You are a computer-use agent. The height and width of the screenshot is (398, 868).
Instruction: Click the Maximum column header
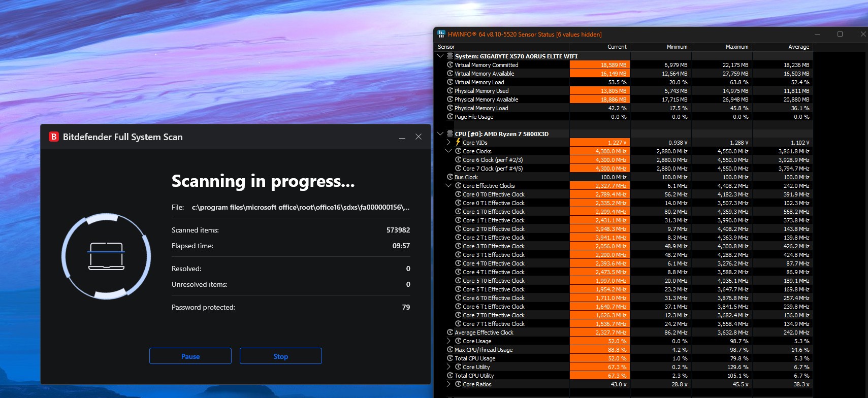pos(722,47)
